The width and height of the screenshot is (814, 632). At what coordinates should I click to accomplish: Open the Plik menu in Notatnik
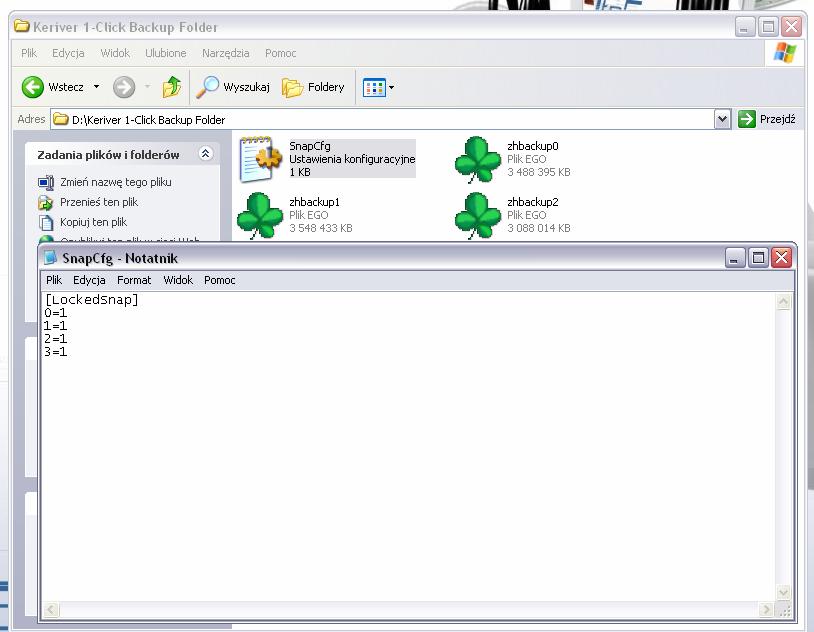click(x=54, y=280)
